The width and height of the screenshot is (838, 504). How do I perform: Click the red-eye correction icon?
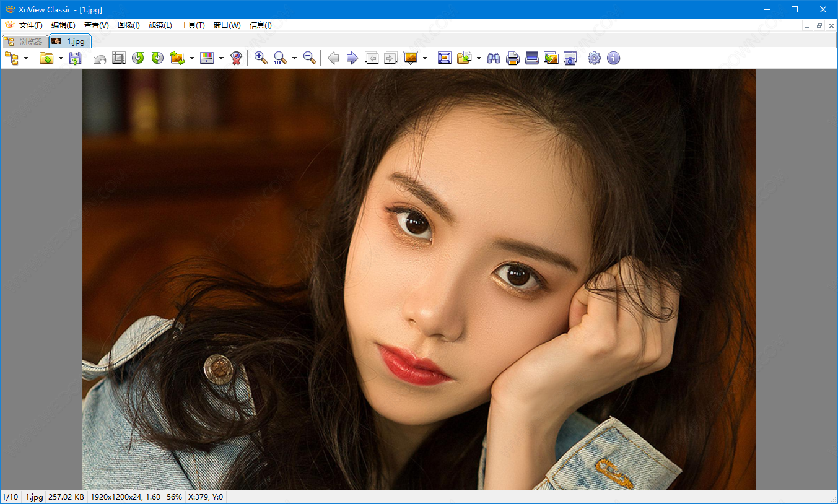(236, 58)
